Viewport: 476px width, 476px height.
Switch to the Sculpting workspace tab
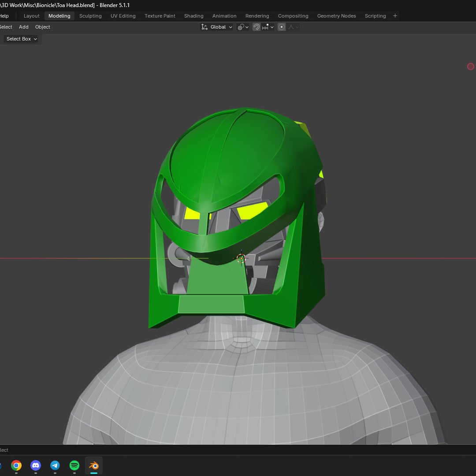click(x=90, y=16)
